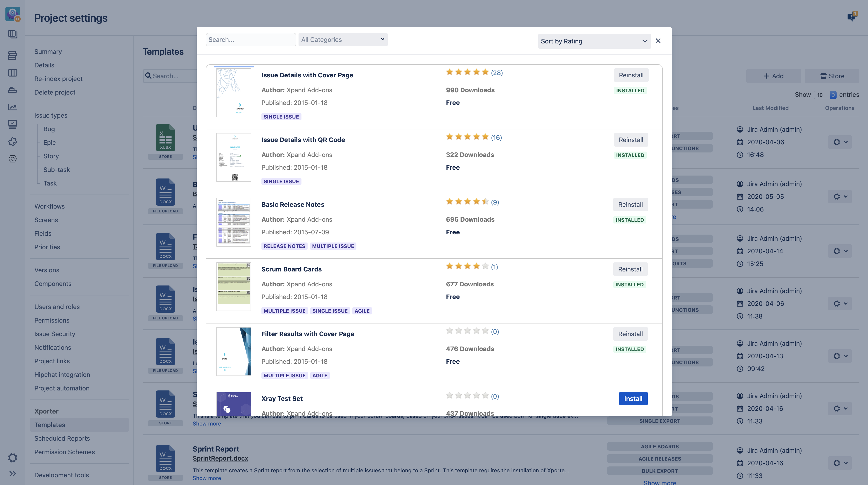Viewport: 868px width, 485px height.
Task: Open Permission Schemes in the sidebar
Action: tap(64, 452)
